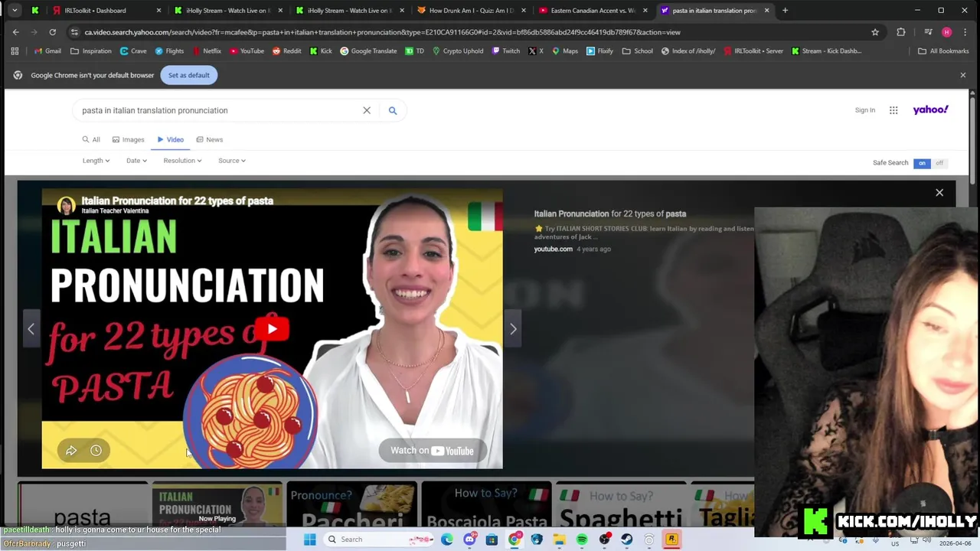This screenshot has width=980, height=551.
Task: Switch to How Drunk Am I quiz tab
Action: [x=471, y=11]
